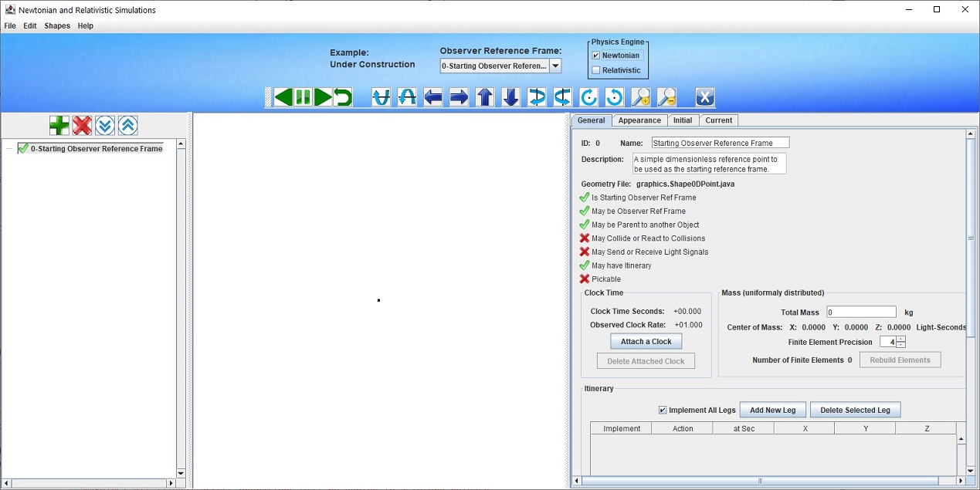Image resolution: width=980 pixels, height=490 pixels.
Task: Select the 0-Starting Observer Reference Frame tree item
Action: tap(96, 149)
